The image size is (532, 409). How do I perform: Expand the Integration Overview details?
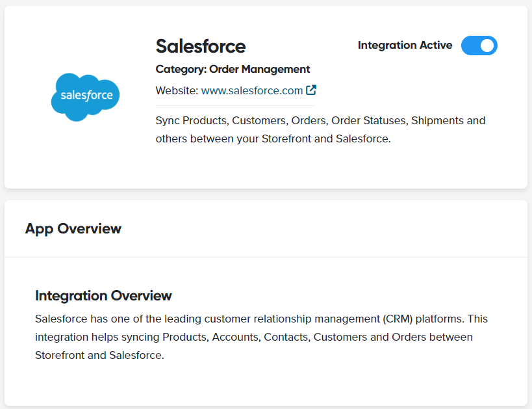(103, 295)
